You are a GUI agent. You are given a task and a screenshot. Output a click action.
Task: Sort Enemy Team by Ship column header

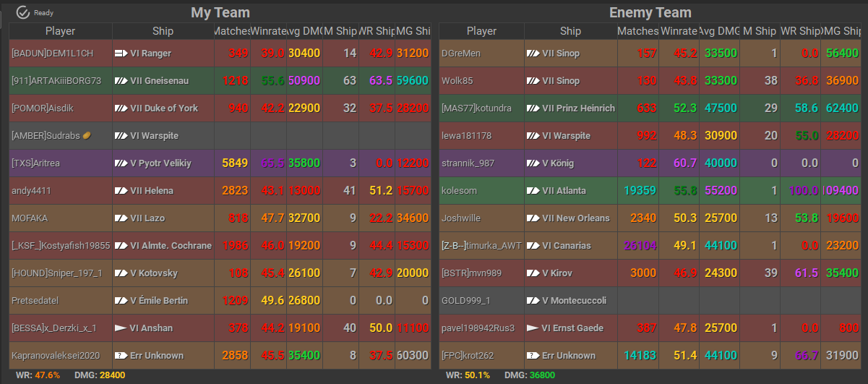coord(570,31)
